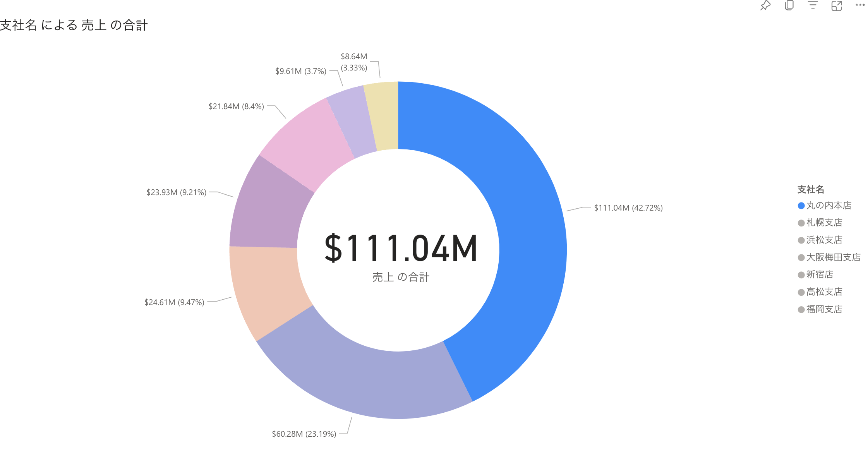Select 浜松支店 legend entry
868x470 pixels.
824,240
